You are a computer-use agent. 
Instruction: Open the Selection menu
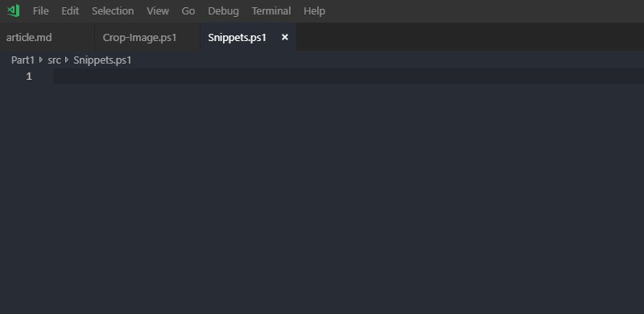pyautogui.click(x=113, y=11)
